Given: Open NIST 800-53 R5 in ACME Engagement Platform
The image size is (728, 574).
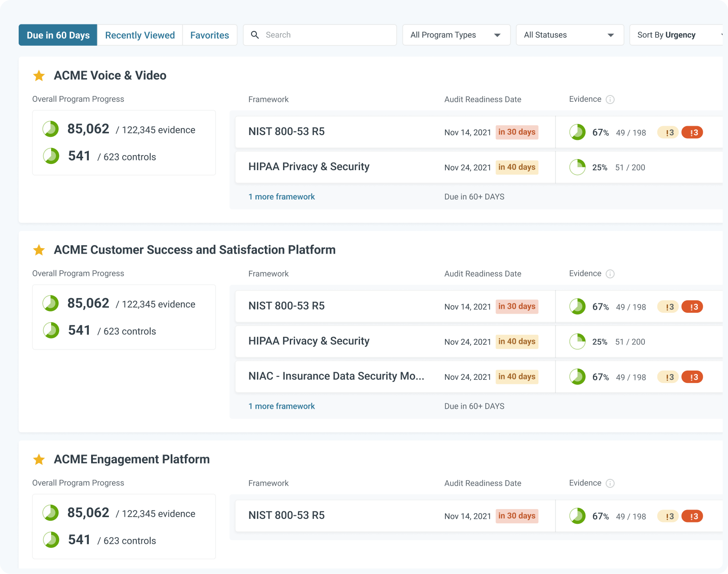Looking at the screenshot, I should point(287,515).
